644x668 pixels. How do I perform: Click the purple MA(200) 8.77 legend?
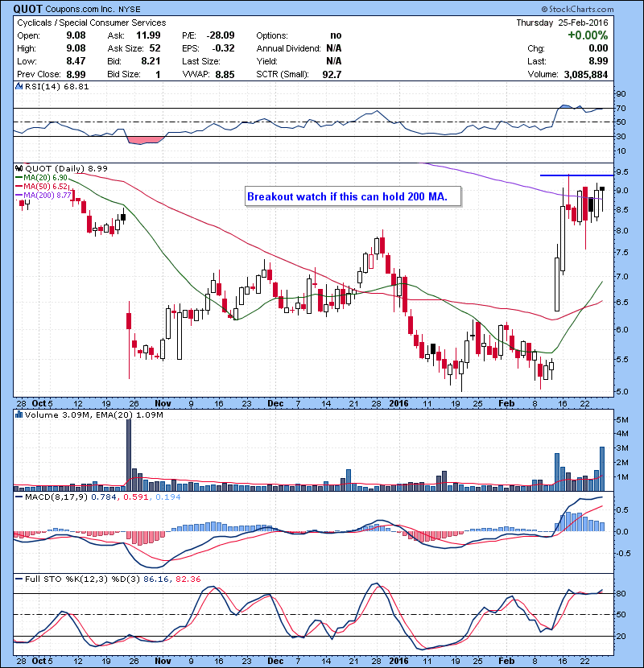43,195
